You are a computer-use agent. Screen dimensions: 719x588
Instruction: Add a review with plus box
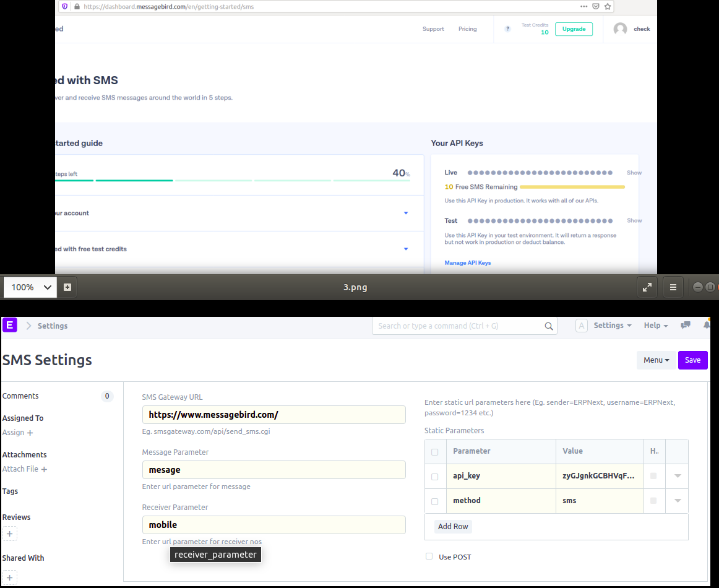10,534
